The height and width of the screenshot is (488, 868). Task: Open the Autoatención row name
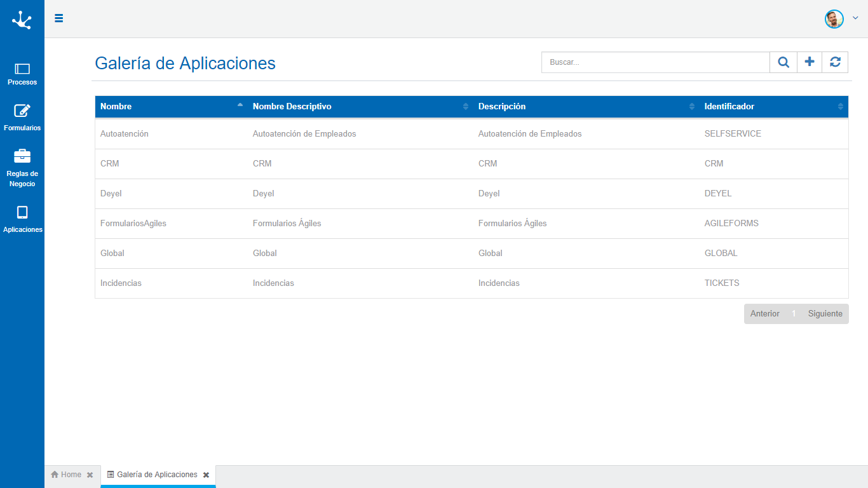pos(125,134)
